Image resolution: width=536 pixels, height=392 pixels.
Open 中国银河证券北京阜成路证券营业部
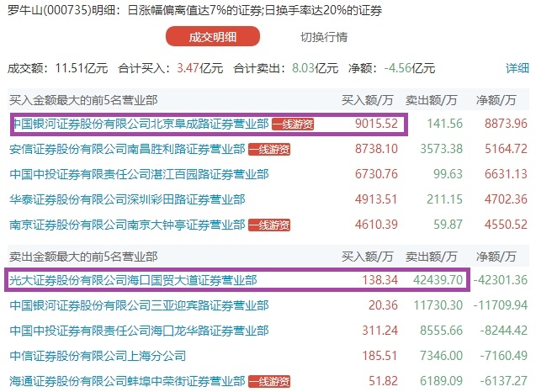tap(139, 124)
